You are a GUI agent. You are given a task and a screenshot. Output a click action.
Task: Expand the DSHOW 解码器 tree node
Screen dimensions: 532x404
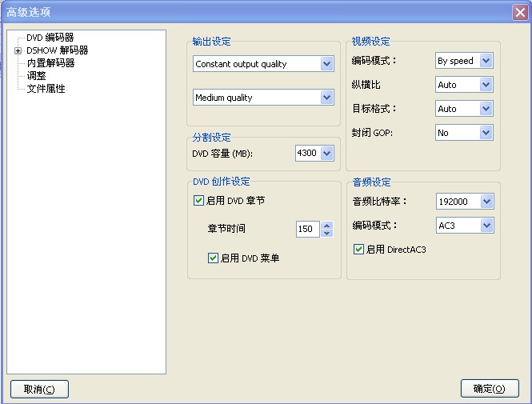18,51
